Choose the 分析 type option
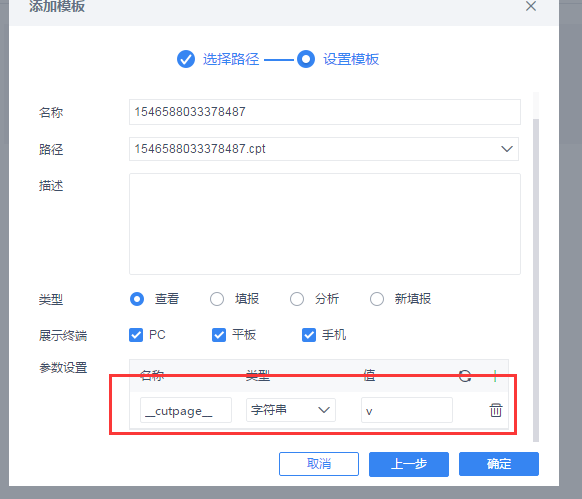The width and height of the screenshot is (582, 499). [297, 299]
